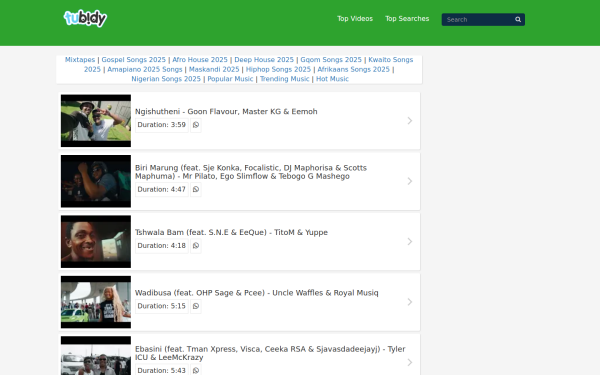Select title Ngishutheni - Goon Flavour, Master KG
The image size is (600, 375).
[x=226, y=111]
